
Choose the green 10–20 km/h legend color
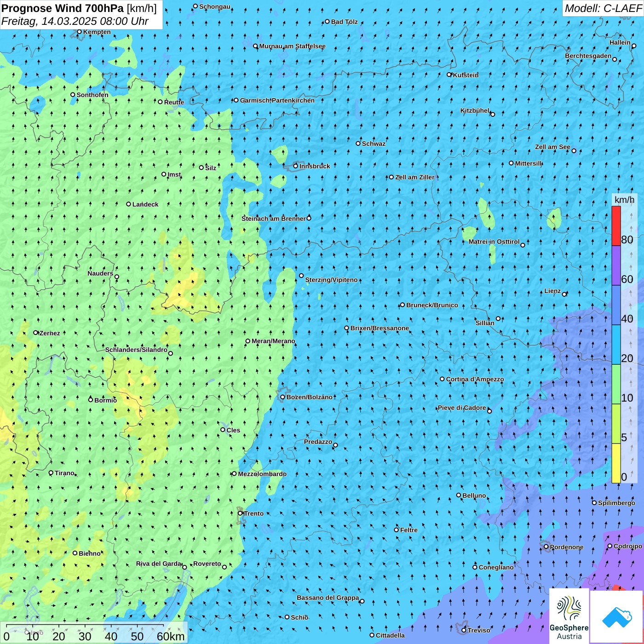(616, 384)
